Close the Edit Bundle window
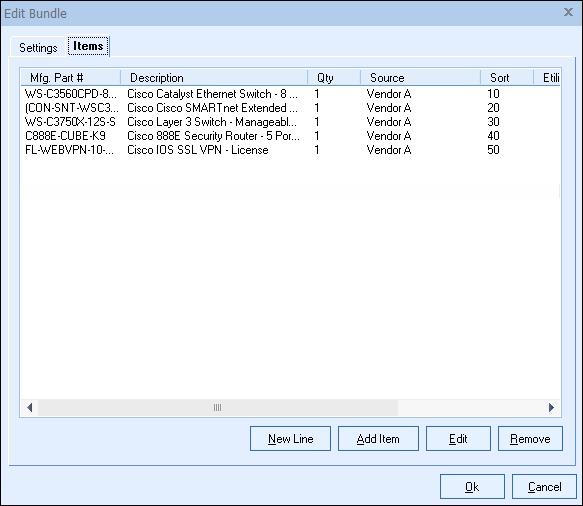 [568, 12]
